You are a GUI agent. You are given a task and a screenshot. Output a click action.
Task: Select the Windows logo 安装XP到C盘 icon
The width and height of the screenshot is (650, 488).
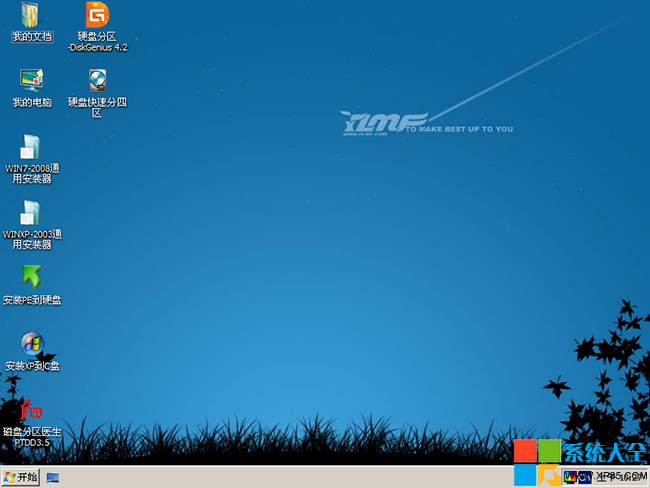coord(31,343)
